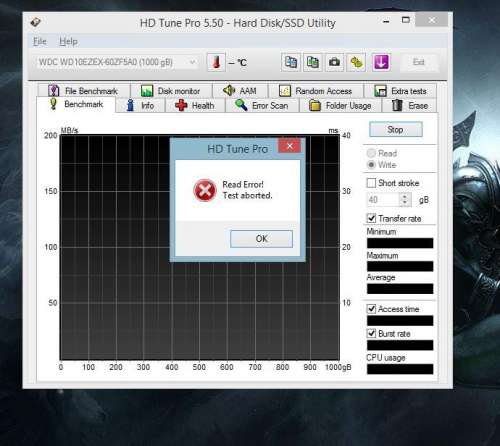Viewport: 500px width, 446px height.
Task: Select the Read radio button
Action: pos(371,153)
